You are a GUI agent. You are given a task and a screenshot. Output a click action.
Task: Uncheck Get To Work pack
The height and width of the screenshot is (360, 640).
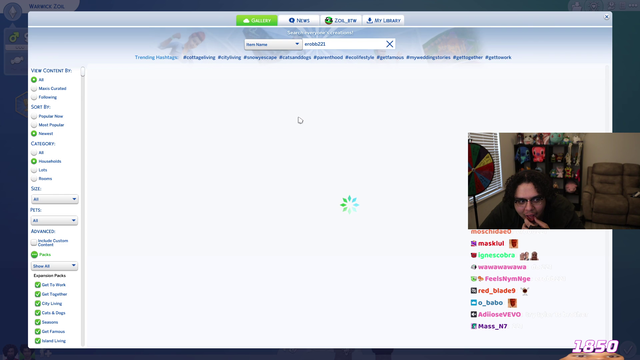38,285
